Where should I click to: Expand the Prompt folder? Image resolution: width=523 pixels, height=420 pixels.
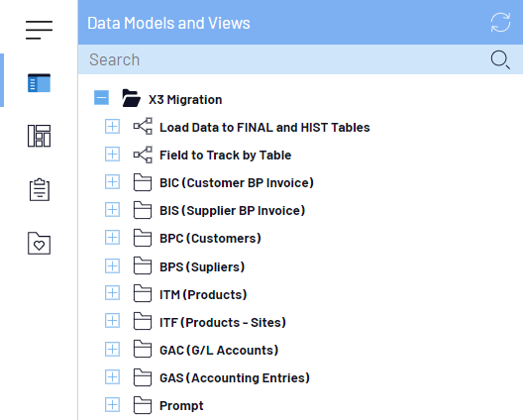click(112, 405)
